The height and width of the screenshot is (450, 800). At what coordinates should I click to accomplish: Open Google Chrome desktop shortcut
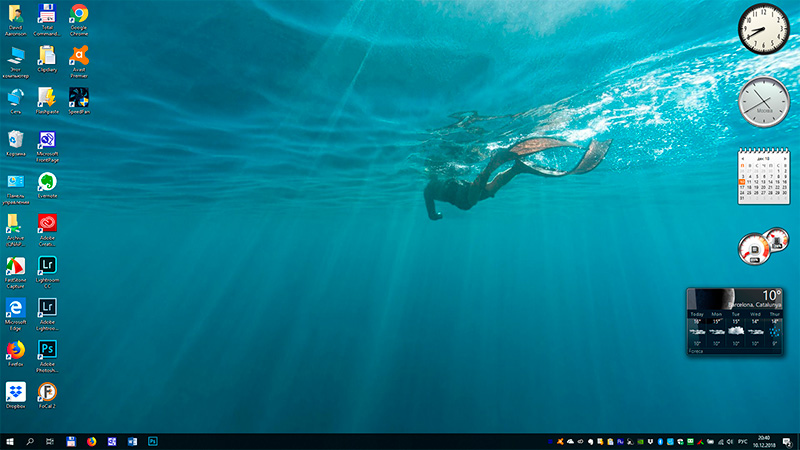(78, 14)
